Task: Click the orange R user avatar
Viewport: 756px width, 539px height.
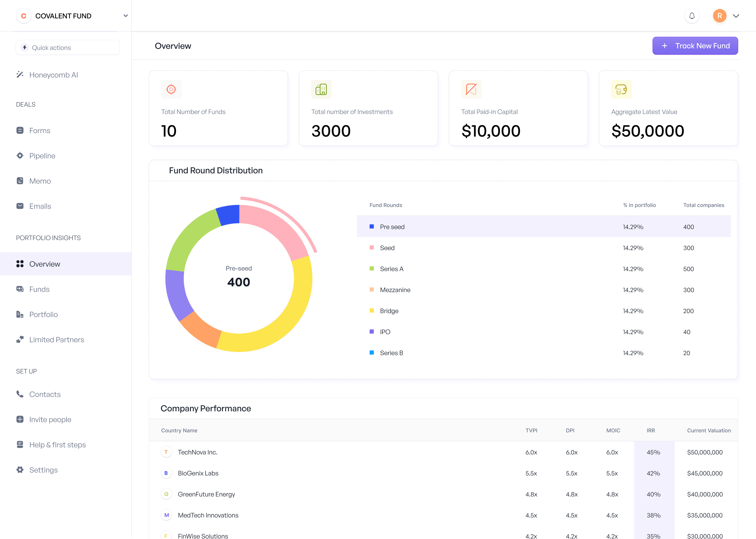Action: 720,16
